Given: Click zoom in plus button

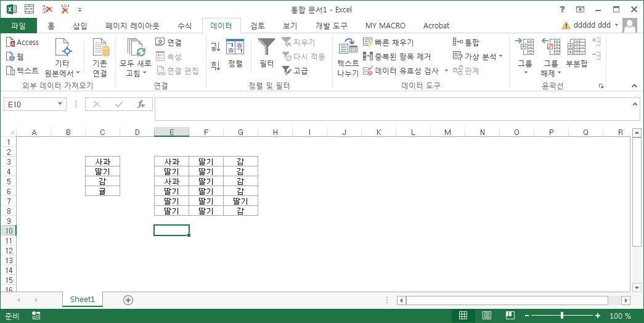Looking at the screenshot, I should [x=598, y=316].
